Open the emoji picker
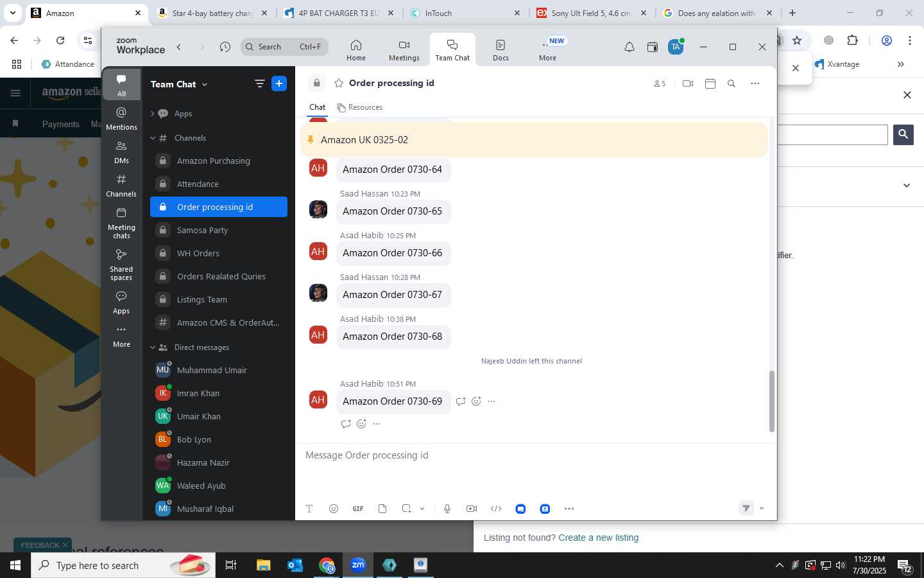Viewport: 924px width, 578px height. click(x=333, y=509)
